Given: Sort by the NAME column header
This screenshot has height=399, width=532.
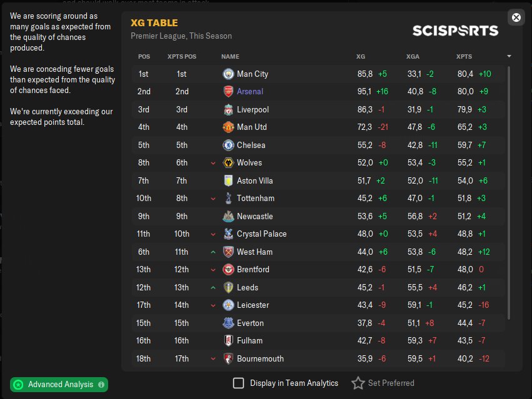Looking at the screenshot, I should [230, 57].
